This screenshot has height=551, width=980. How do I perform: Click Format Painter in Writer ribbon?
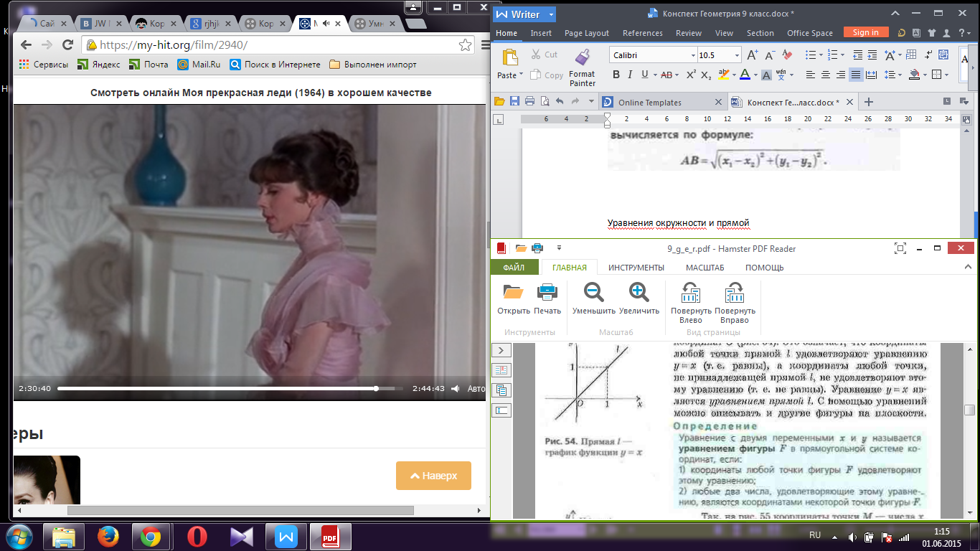click(582, 69)
